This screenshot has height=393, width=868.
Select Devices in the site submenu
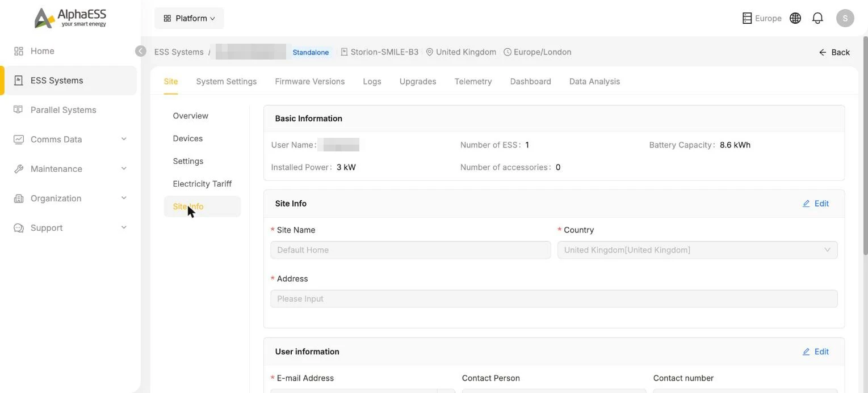(x=202, y=138)
